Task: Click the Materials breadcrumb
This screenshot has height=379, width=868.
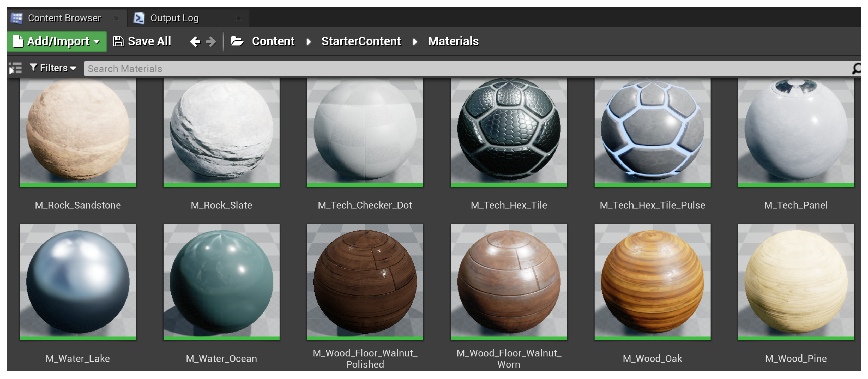Action: point(453,41)
